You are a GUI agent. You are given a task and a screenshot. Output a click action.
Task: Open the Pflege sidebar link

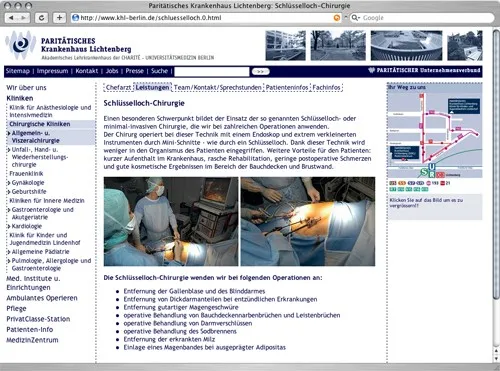pyautogui.click(x=16, y=309)
